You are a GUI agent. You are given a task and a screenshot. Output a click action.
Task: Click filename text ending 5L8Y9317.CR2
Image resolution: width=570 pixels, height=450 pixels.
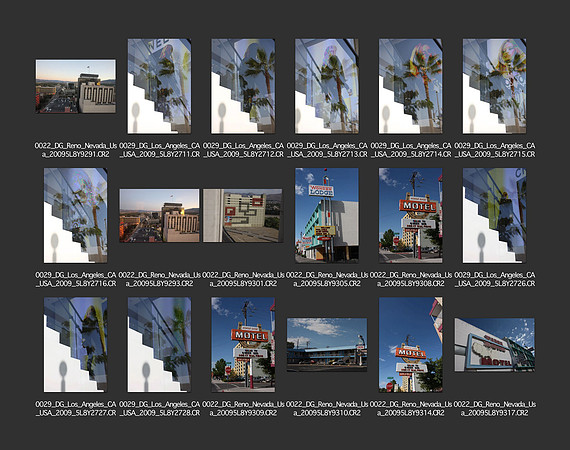pyautogui.click(x=494, y=408)
